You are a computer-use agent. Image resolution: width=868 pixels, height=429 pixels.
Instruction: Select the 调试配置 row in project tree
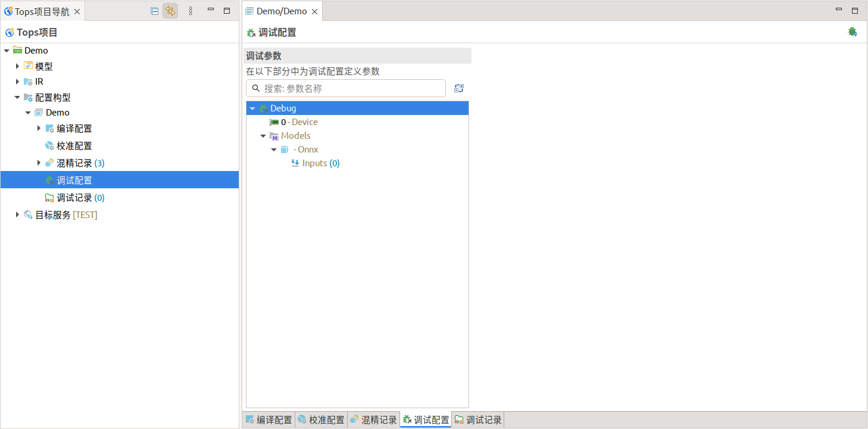tap(120, 180)
